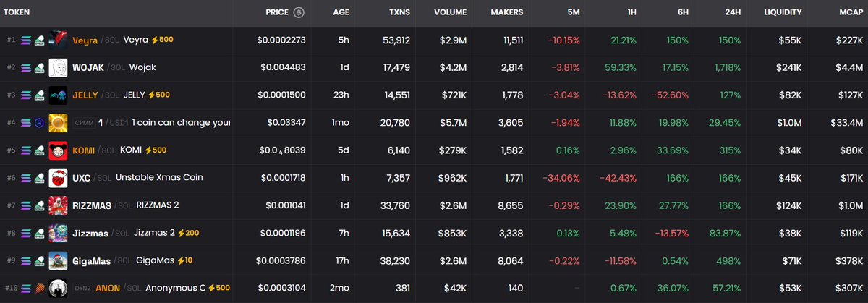This screenshot has width=868, height=303.
Task: Click the Unstable Xmas Coin logo
Action: click(59, 178)
